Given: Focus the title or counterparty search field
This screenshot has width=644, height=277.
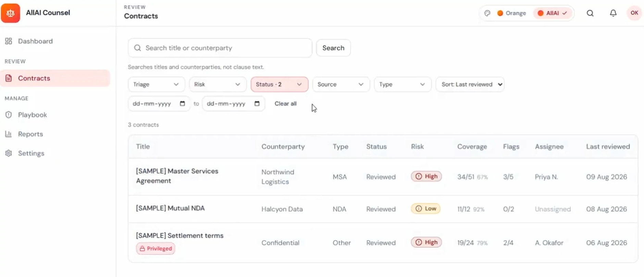Looking at the screenshot, I should [x=220, y=48].
